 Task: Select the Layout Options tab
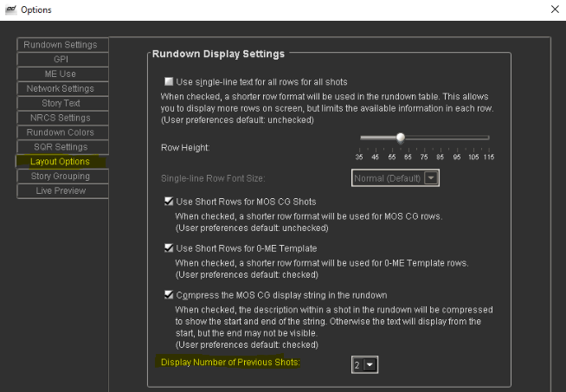point(61,162)
